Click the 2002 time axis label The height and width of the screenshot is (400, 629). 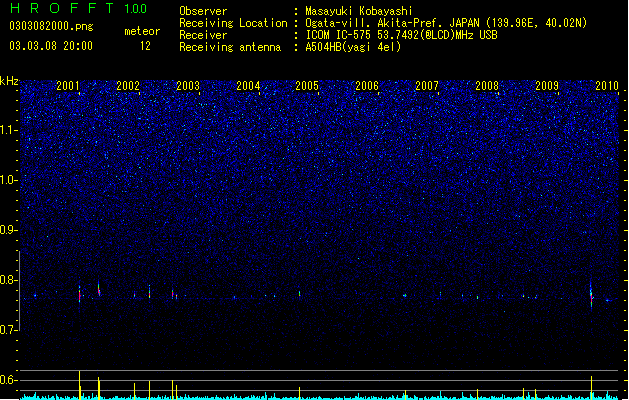click(128, 85)
